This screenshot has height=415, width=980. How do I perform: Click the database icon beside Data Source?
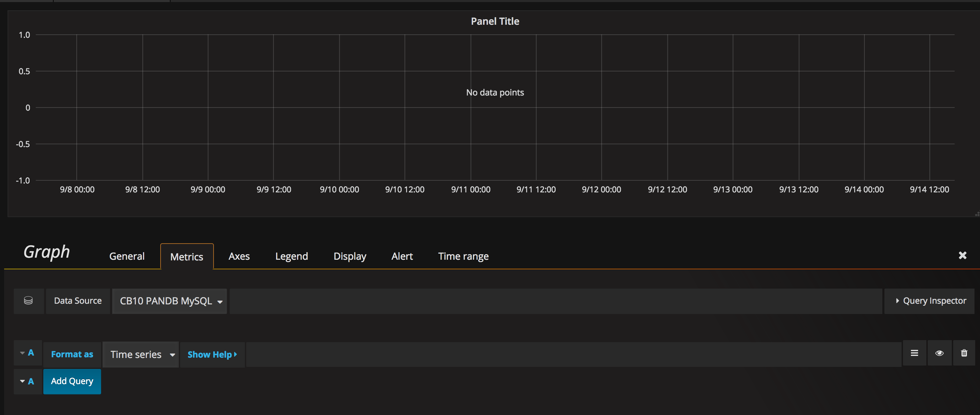click(x=28, y=301)
